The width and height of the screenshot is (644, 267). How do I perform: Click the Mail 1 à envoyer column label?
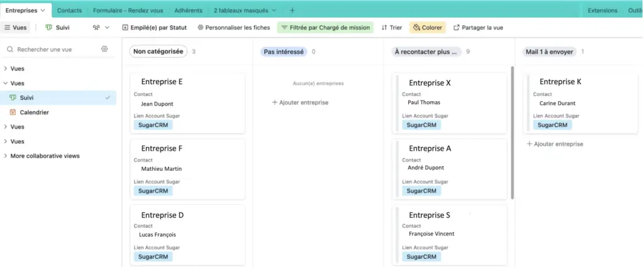point(549,52)
